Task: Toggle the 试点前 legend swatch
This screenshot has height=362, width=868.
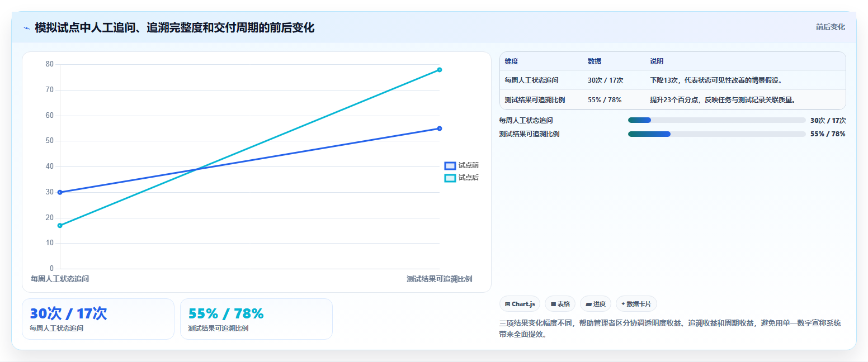Action: 450,165
